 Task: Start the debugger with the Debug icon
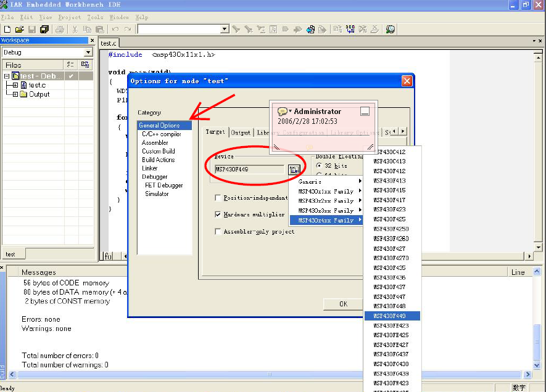391,30
